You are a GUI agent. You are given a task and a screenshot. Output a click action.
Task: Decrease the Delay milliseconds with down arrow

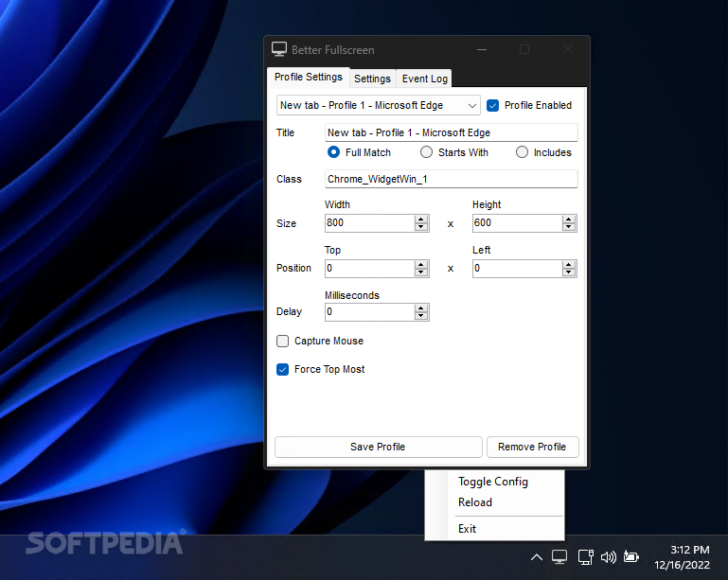click(x=421, y=316)
